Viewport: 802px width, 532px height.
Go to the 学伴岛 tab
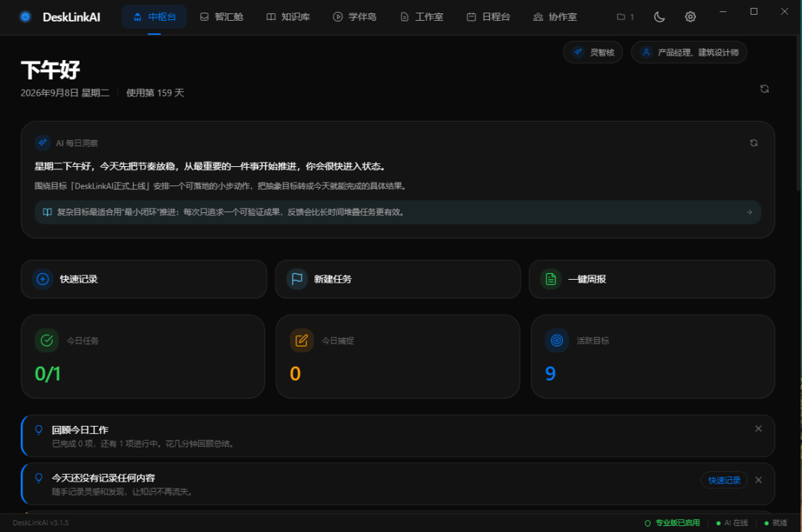(x=355, y=17)
